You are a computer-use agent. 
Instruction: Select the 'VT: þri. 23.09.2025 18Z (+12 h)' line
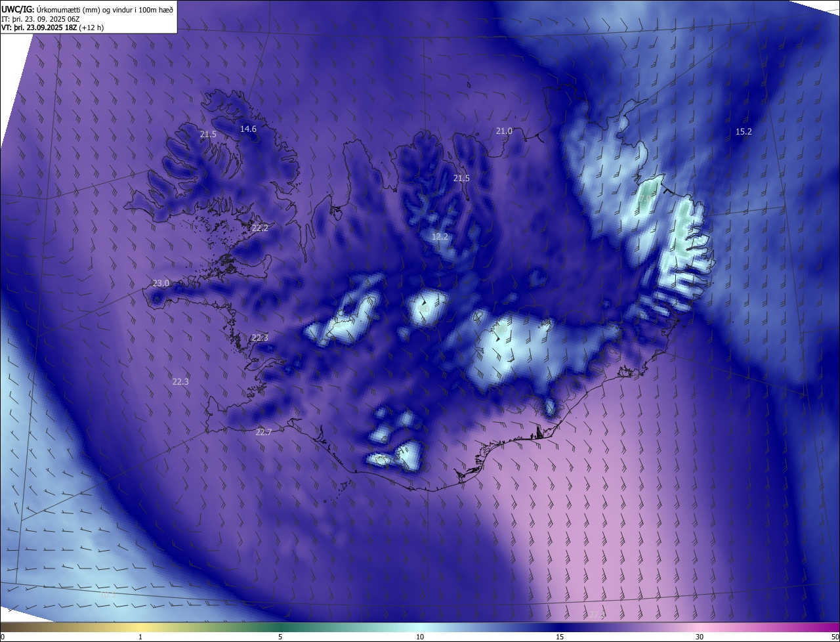52,28
